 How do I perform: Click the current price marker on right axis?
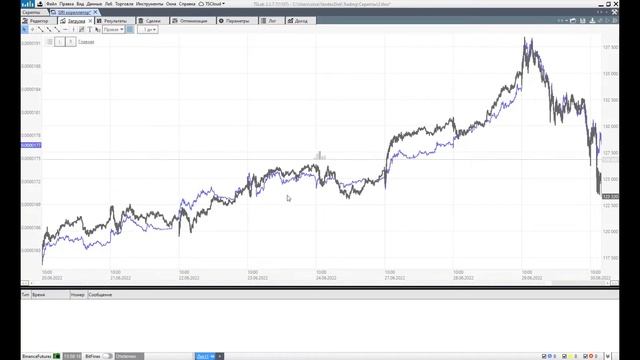point(611,196)
